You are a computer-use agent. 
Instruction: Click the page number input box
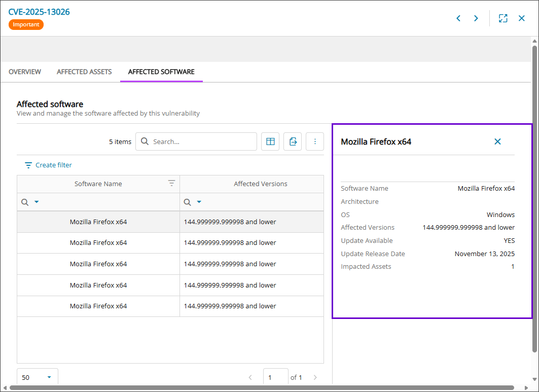click(275, 377)
